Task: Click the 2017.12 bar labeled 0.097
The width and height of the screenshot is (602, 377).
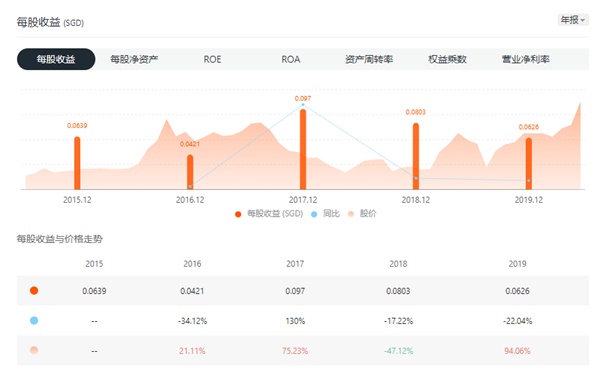Action: point(303,149)
